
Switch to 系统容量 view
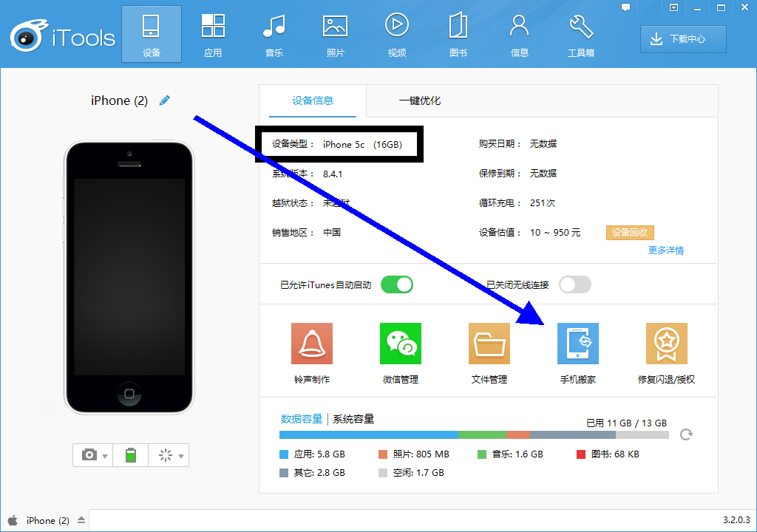click(353, 419)
